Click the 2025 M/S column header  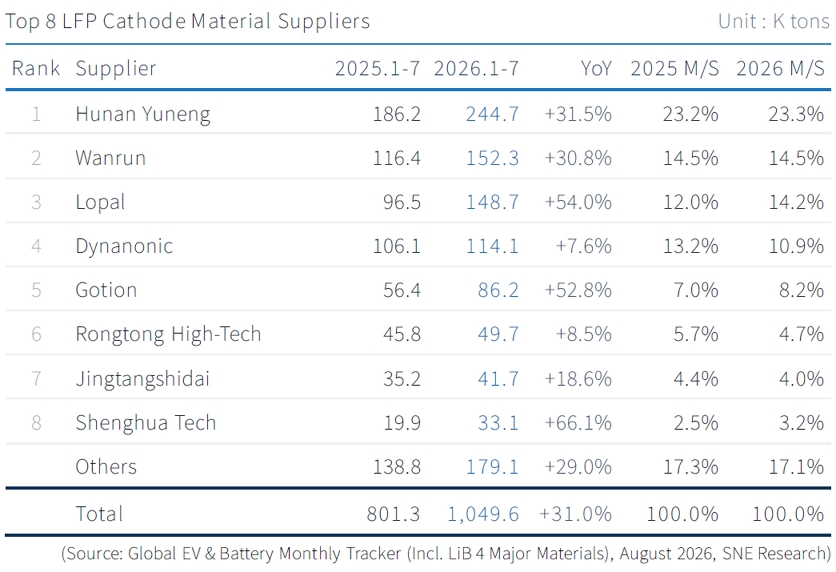click(x=674, y=68)
